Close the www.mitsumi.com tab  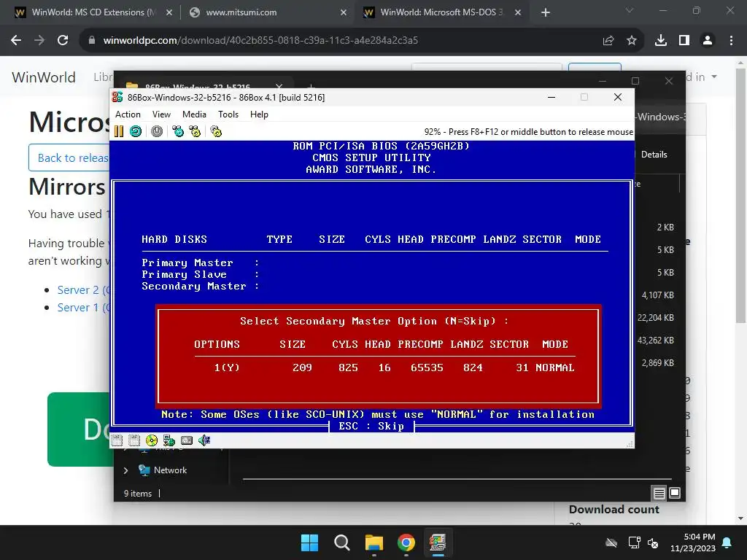(x=344, y=12)
